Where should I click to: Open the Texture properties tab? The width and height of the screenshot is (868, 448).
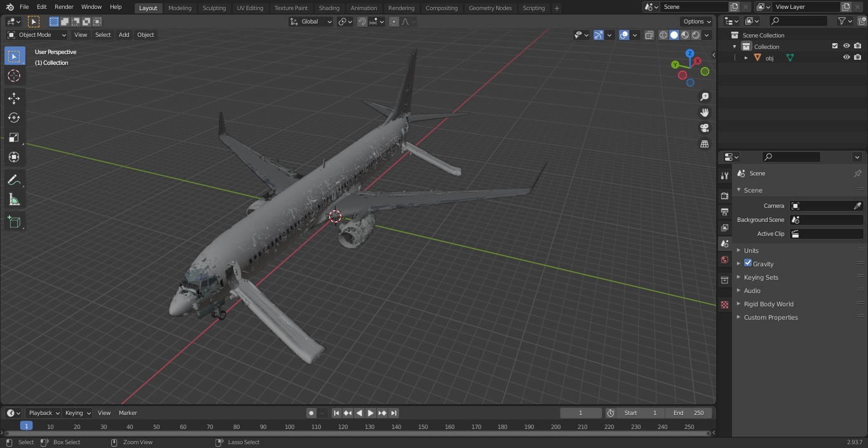tap(724, 304)
